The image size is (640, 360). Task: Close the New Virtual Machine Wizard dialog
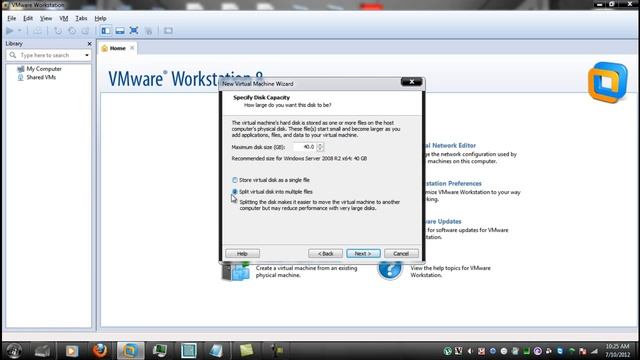(411, 82)
